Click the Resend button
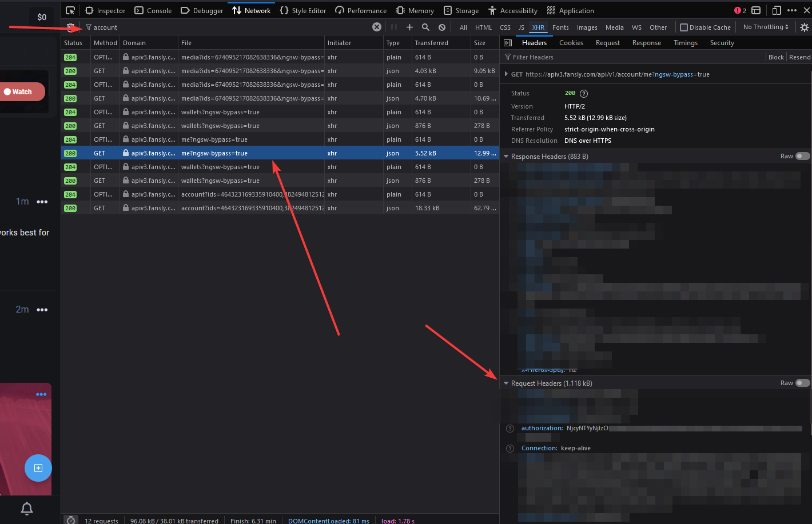This screenshot has height=524, width=812. 799,57
